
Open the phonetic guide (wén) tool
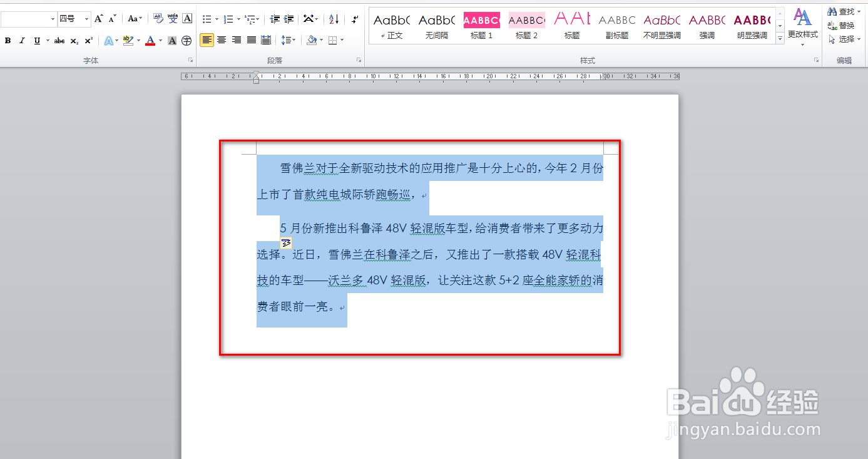click(173, 19)
